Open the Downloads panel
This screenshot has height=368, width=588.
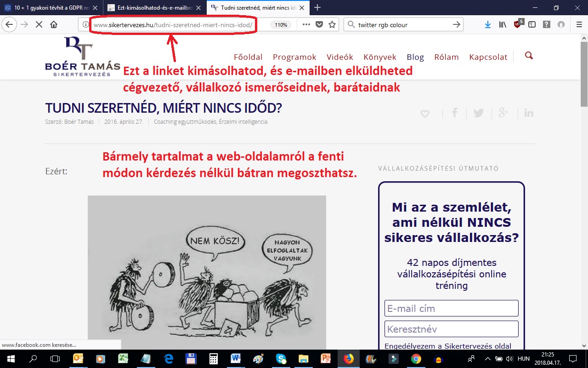(488, 24)
